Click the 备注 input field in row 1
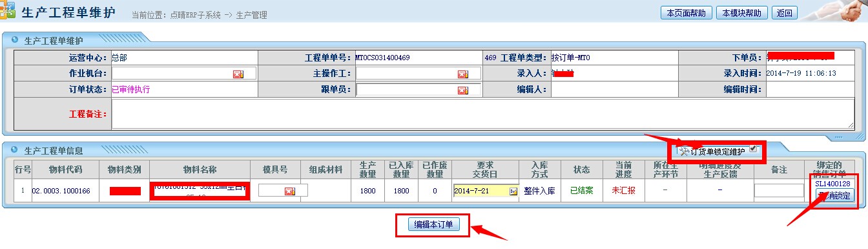868x249 pixels. tap(779, 191)
